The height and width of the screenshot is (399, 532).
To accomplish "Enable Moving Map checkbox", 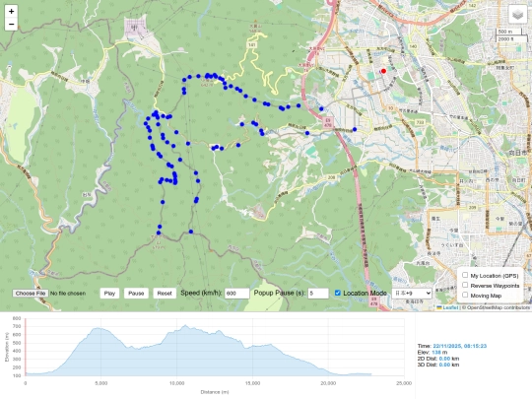I will click(x=465, y=295).
